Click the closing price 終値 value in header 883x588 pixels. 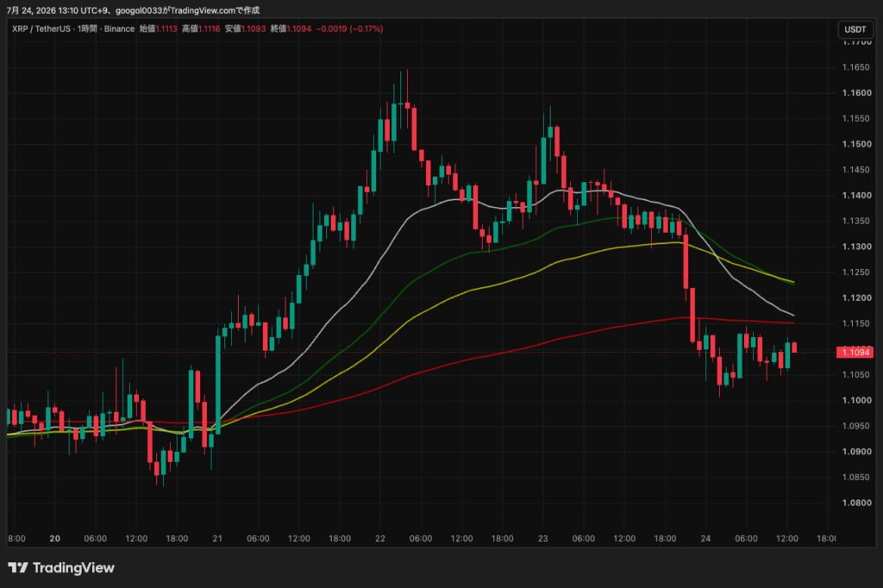(x=299, y=28)
